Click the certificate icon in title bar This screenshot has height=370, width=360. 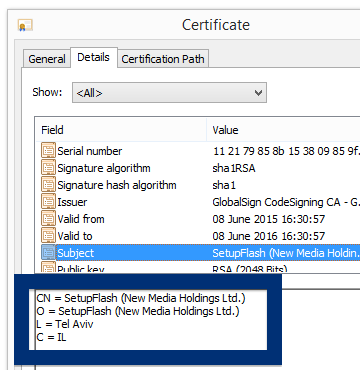(25, 26)
